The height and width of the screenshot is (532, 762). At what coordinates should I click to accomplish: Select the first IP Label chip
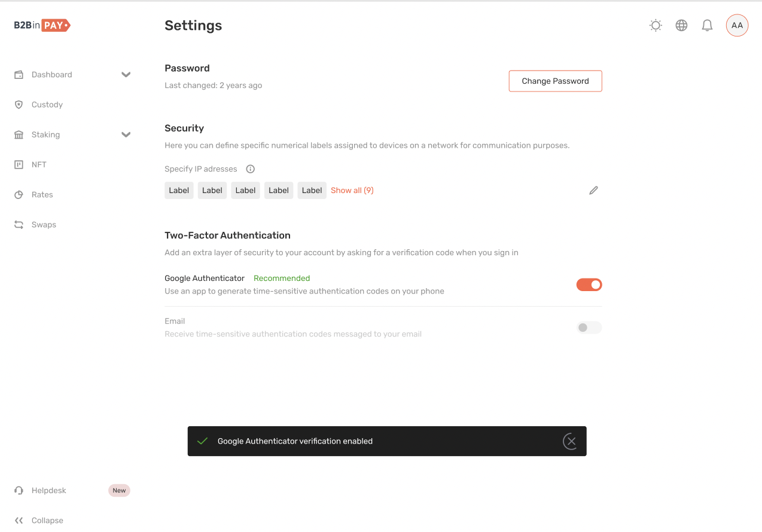[179, 190]
